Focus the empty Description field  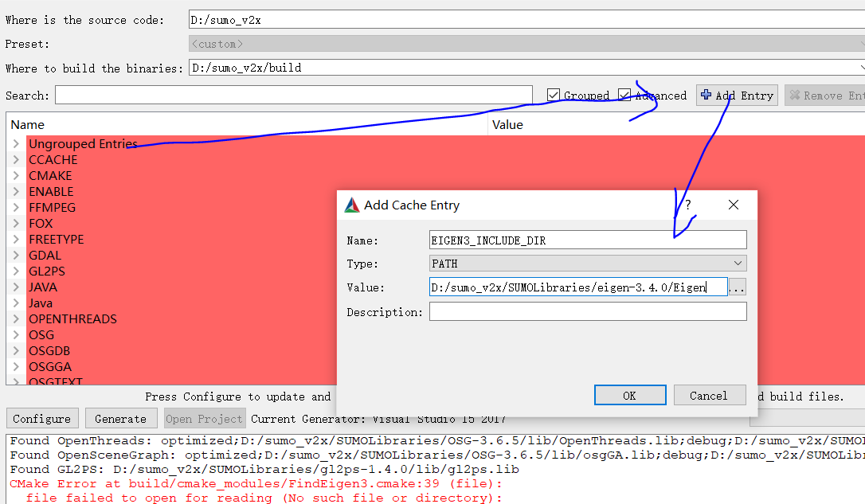click(x=588, y=311)
